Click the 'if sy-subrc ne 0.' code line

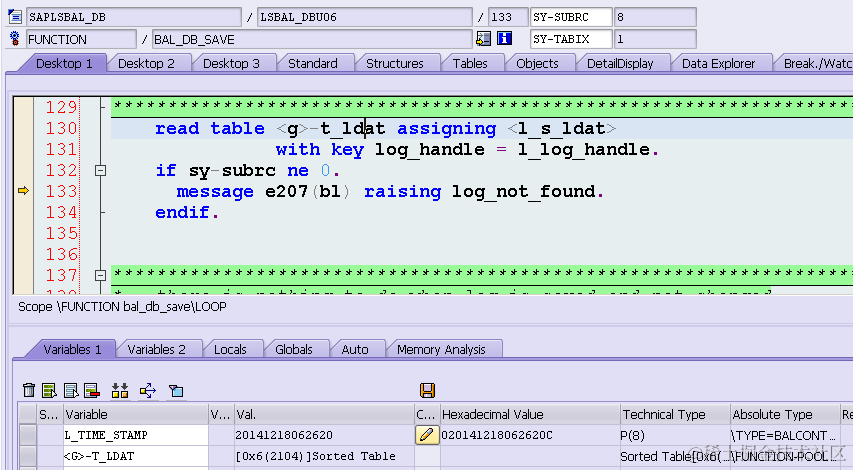pos(248,171)
